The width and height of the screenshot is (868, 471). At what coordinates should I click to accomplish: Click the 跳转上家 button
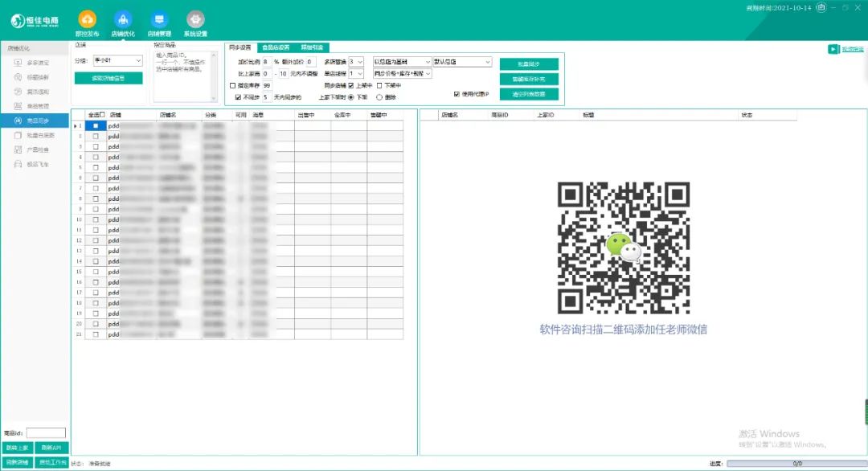pos(17,448)
